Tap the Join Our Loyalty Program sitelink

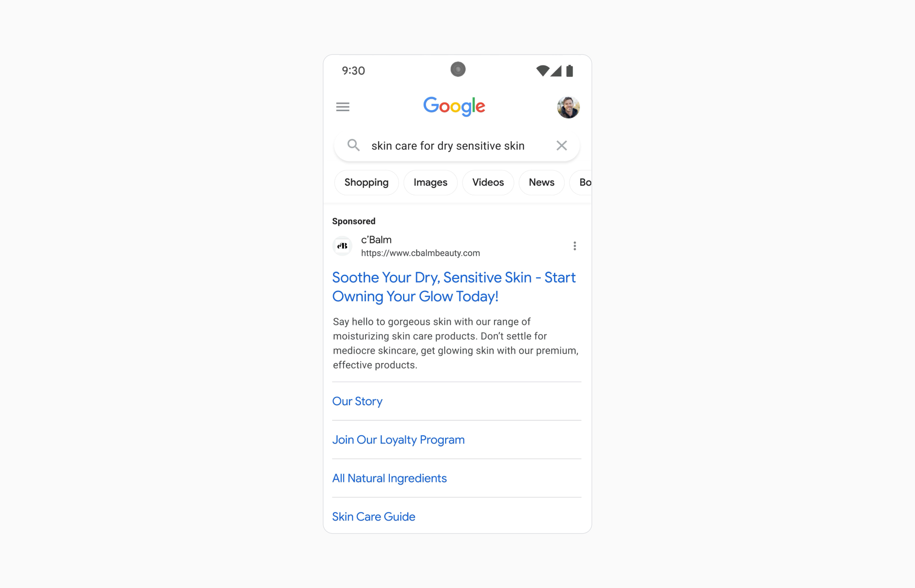pos(399,439)
